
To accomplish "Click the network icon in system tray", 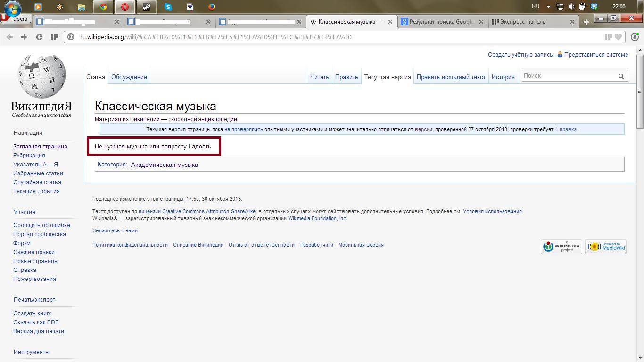I will click(560, 7).
